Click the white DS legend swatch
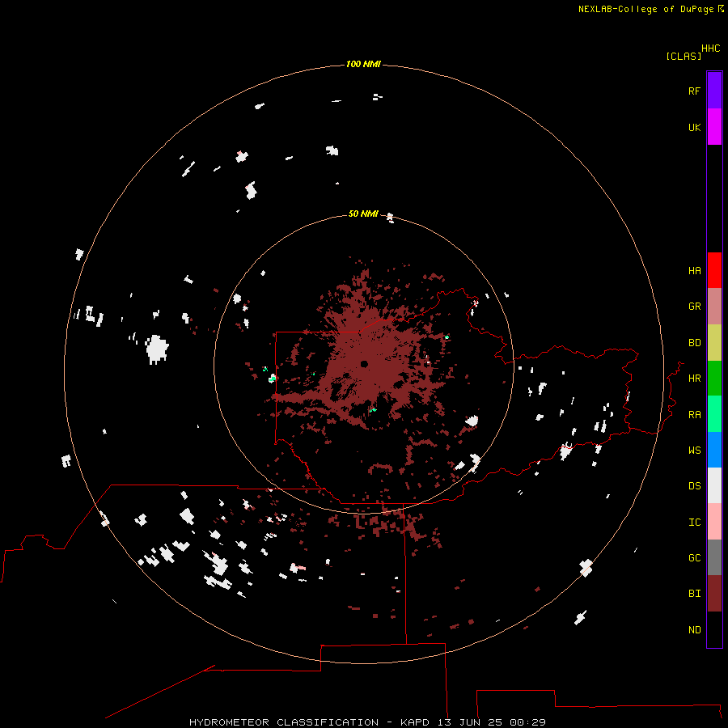The image size is (728, 728). click(x=714, y=485)
